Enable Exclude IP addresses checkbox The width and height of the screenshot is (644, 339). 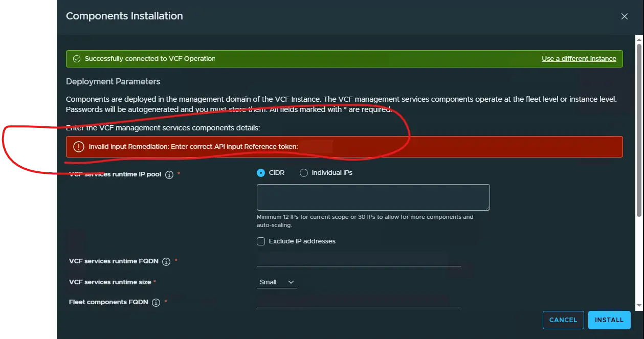coord(261,241)
